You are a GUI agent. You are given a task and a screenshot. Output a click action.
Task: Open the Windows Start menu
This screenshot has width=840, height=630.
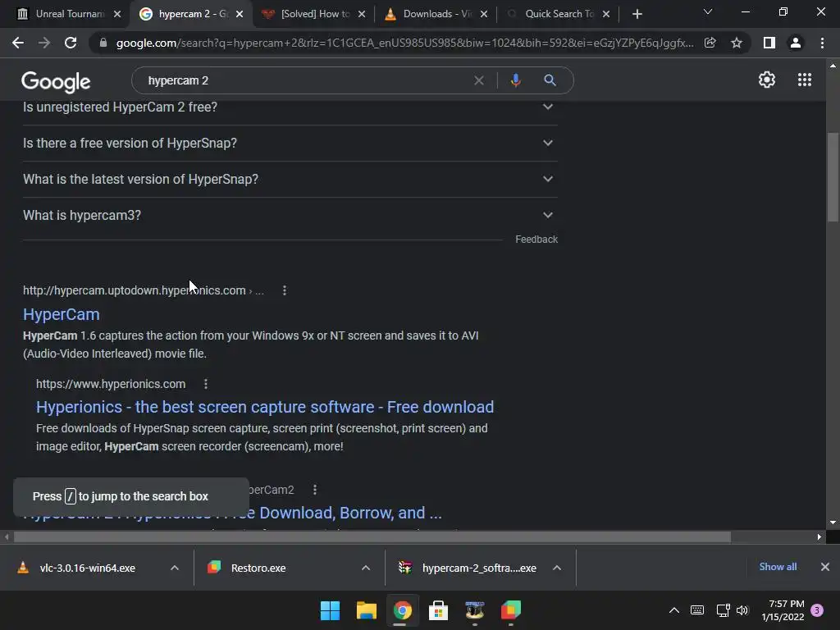tap(330, 610)
